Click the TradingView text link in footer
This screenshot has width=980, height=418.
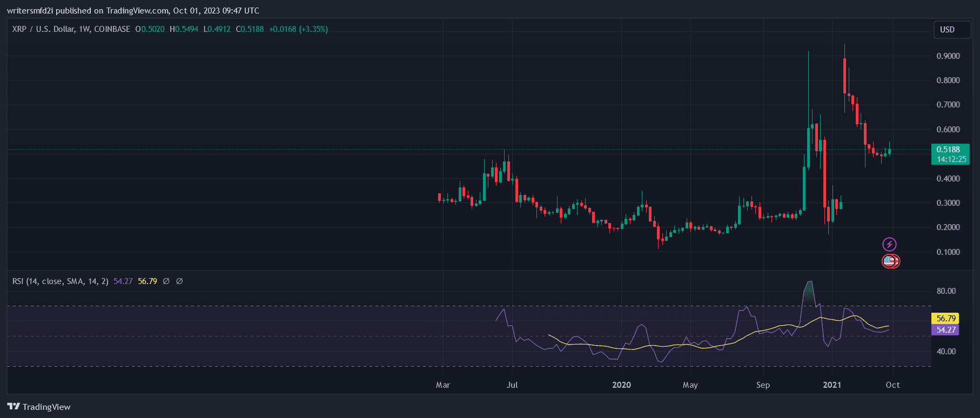point(46,407)
